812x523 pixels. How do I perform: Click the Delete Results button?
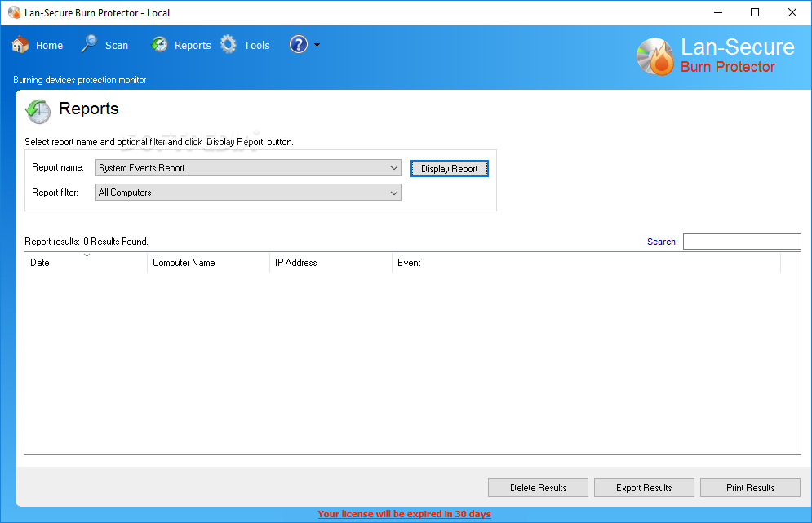pyautogui.click(x=538, y=488)
